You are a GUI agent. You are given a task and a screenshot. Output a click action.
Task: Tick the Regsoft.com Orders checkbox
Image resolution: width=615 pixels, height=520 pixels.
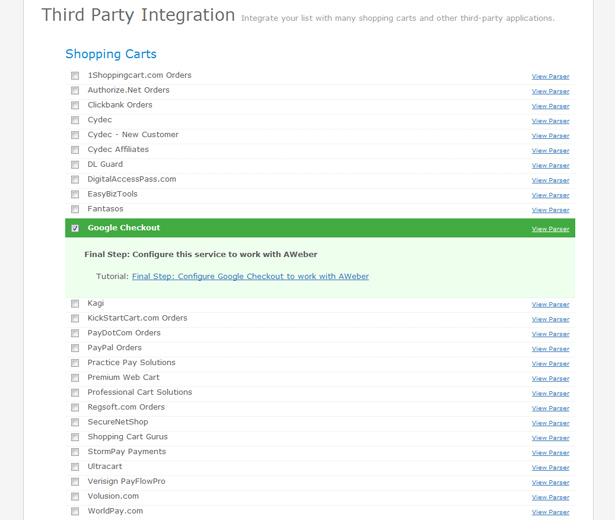coord(75,408)
